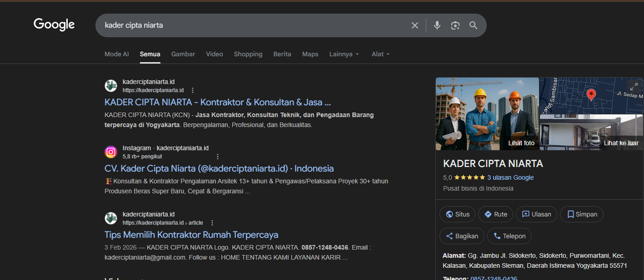Click the favicon of the article result
644x280 pixels.
tap(111, 218)
